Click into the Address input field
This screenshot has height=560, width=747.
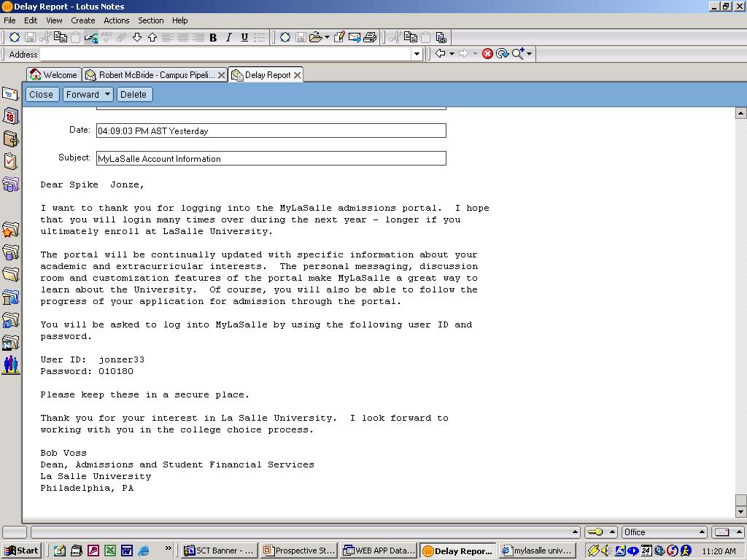[226, 54]
